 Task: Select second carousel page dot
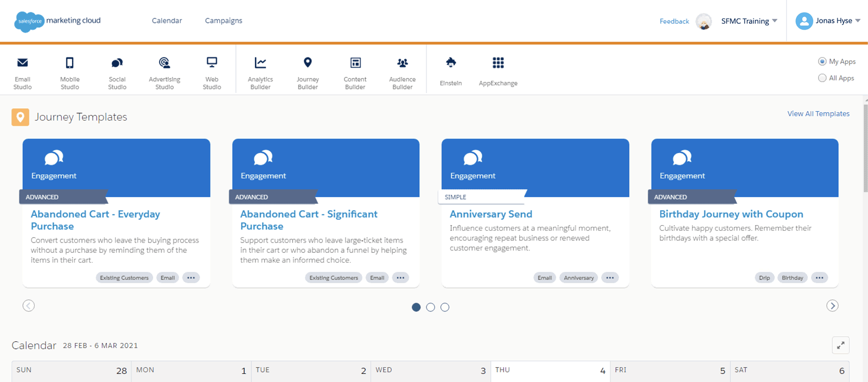click(x=431, y=307)
